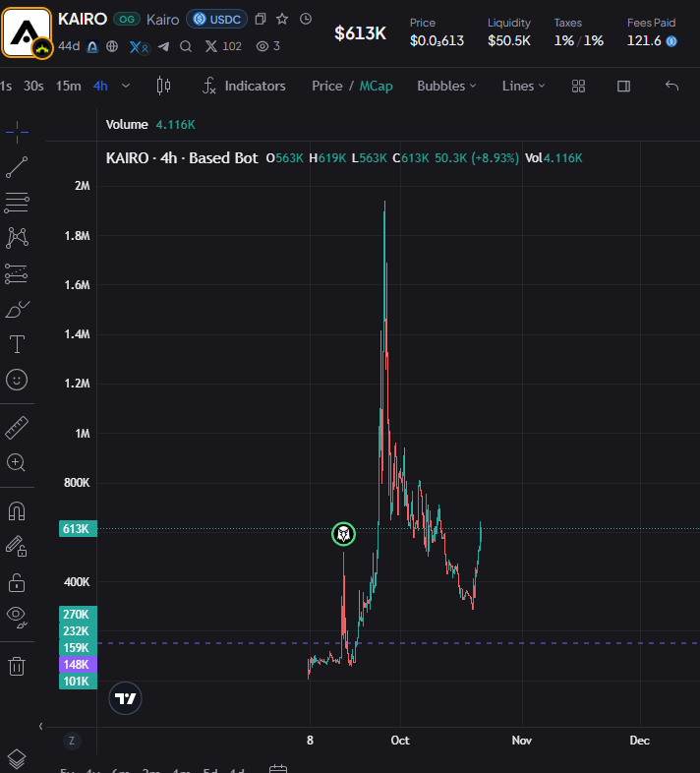This screenshot has width=700, height=773.
Task: Select the 4h timeframe
Action: pyautogui.click(x=100, y=86)
